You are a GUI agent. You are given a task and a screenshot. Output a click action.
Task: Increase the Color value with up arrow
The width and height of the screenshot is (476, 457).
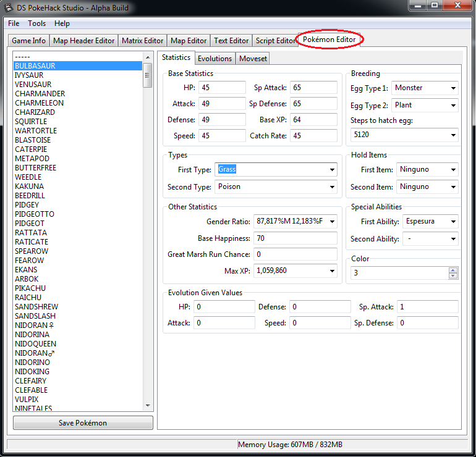point(453,270)
